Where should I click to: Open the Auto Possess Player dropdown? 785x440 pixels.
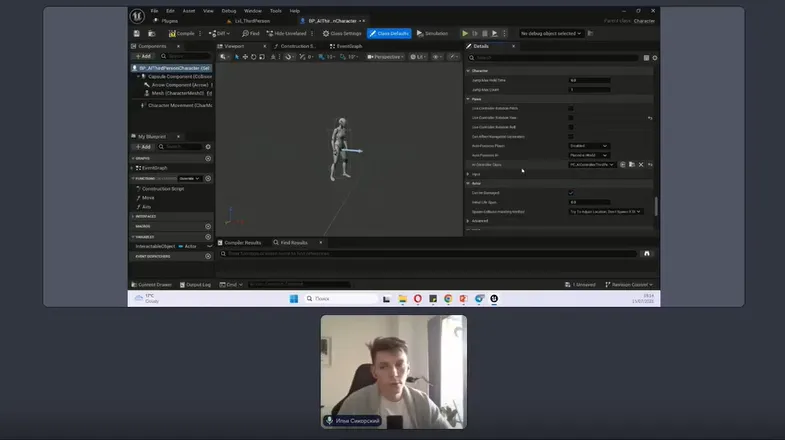coord(588,146)
